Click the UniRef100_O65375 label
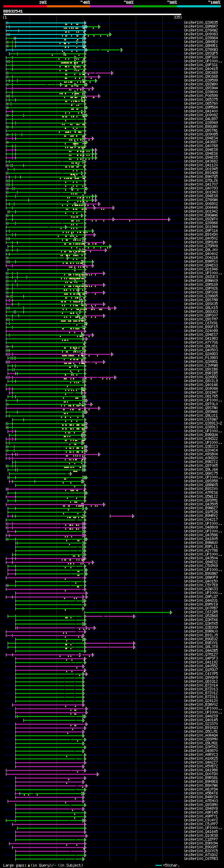Screen dimensions: 224x868 click(201, 100)
